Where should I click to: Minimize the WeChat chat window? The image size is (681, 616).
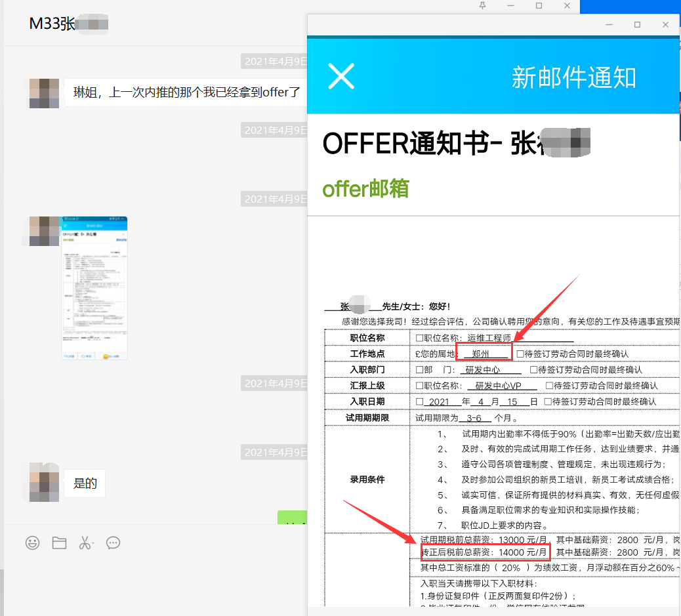tap(511, 6)
